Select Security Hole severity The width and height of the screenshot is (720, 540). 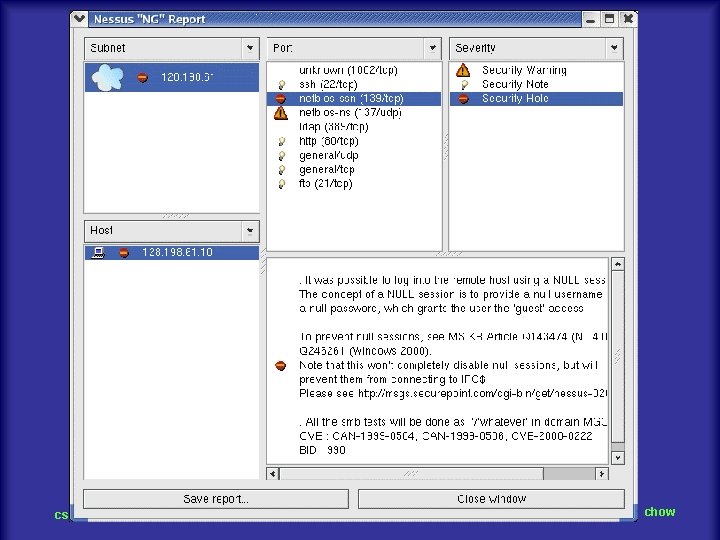pos(536,99)
